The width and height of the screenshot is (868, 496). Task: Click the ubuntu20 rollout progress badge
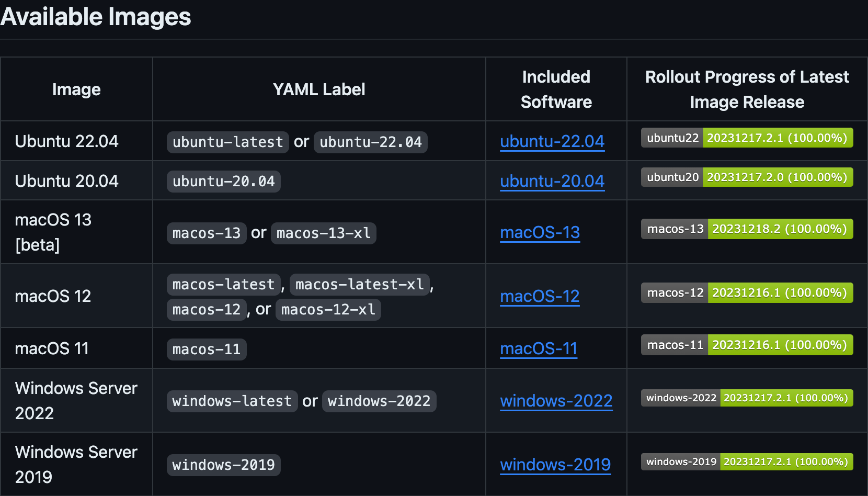tap(747, 177)
